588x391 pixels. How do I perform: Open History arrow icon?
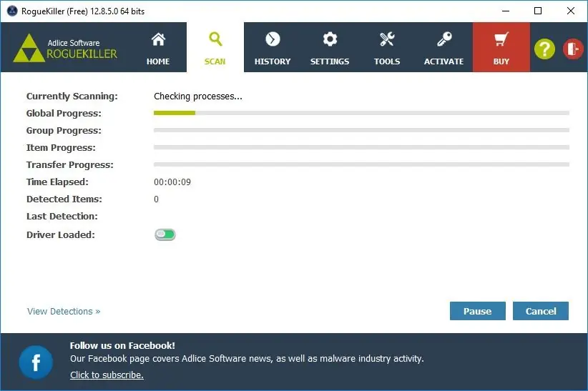coord(273,39)
